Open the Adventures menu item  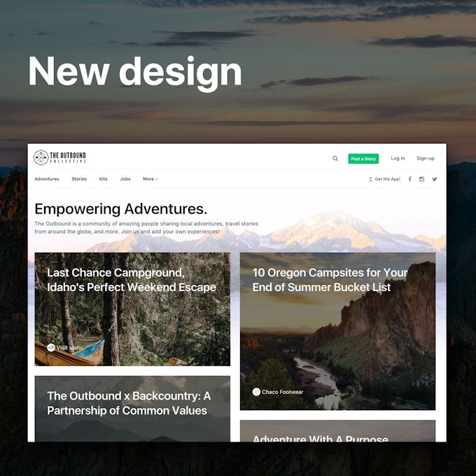tap(47, 179)
